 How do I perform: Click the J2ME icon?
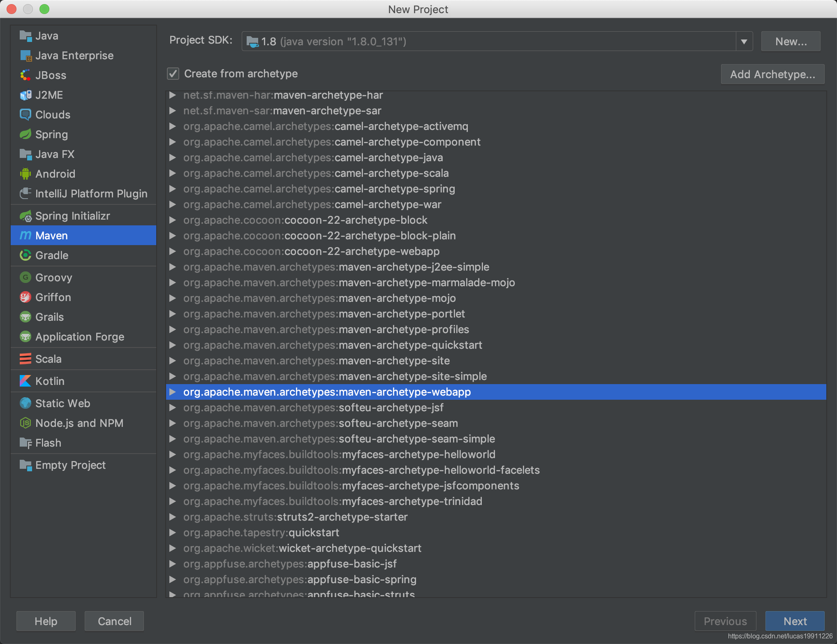click(x=25, y=95)
